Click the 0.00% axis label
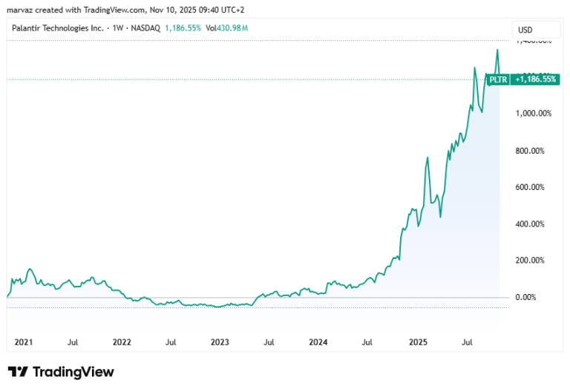 click(x=525, y=298)
